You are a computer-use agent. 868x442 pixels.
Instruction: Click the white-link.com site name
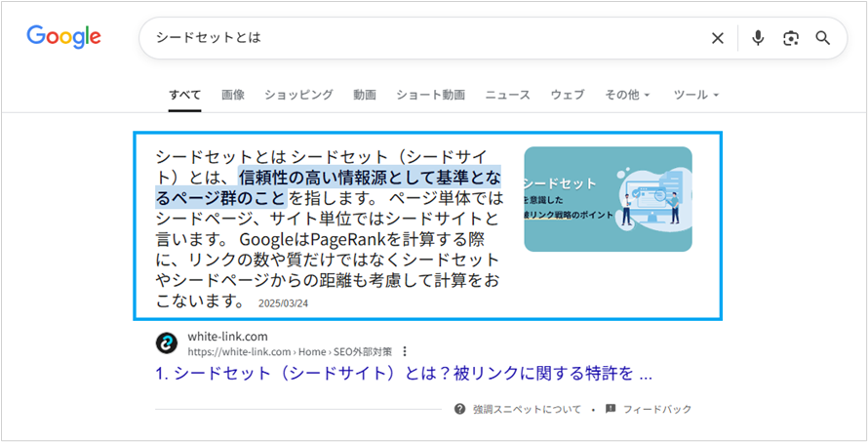pos(227,337)
